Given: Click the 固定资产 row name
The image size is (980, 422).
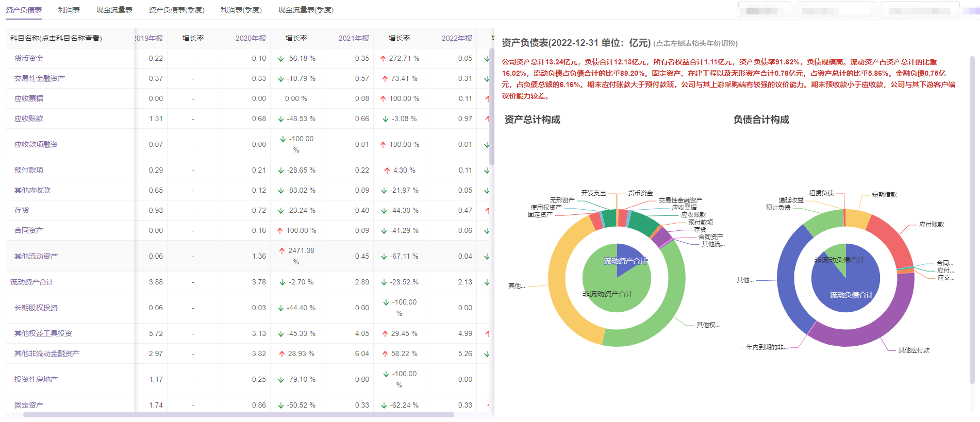Looking at the screenshot, I should (x=29, y=405).
